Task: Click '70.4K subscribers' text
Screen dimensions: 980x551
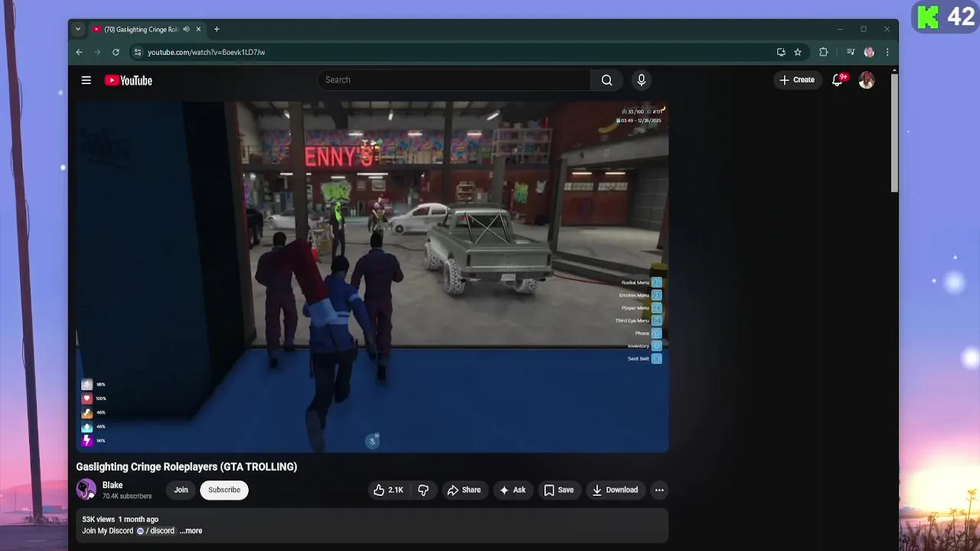Action: click(127, 497)
